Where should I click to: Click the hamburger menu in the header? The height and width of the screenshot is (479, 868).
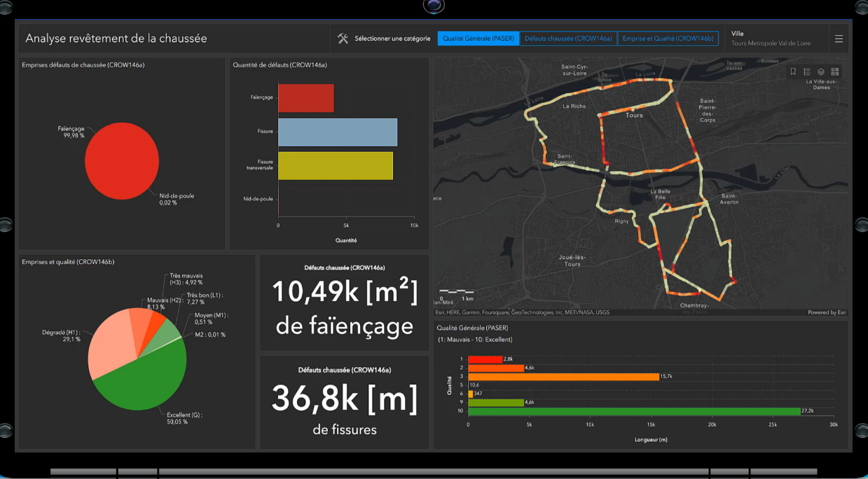click(839, 39)
